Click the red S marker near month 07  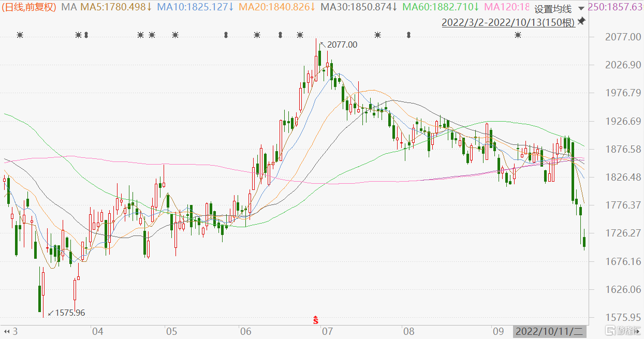coord(316,319)
